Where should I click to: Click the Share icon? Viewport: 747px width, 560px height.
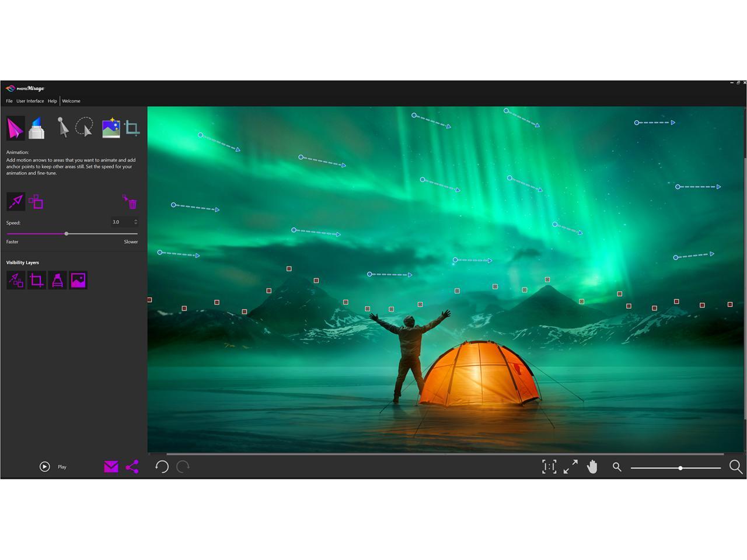(x=132, y=467)
